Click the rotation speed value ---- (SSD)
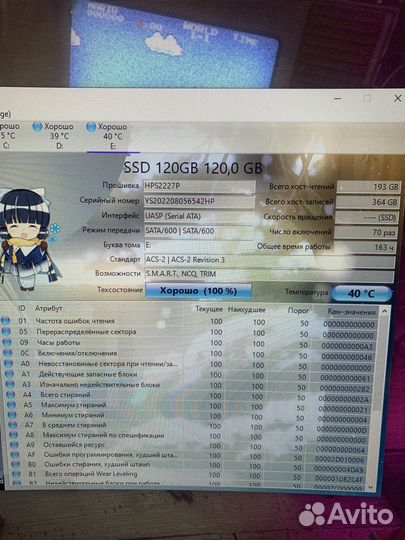This screenshot has height=540, width=405. click(x=366, y=218)
